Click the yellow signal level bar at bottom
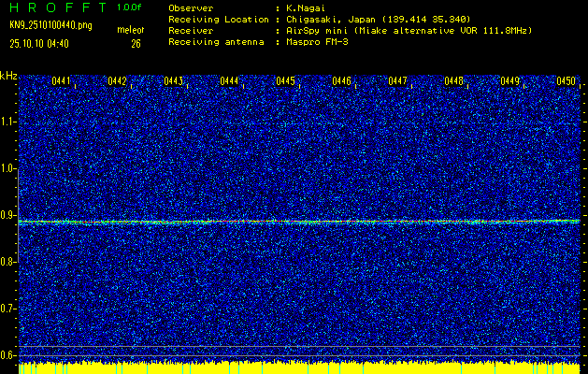 [299, 366]
